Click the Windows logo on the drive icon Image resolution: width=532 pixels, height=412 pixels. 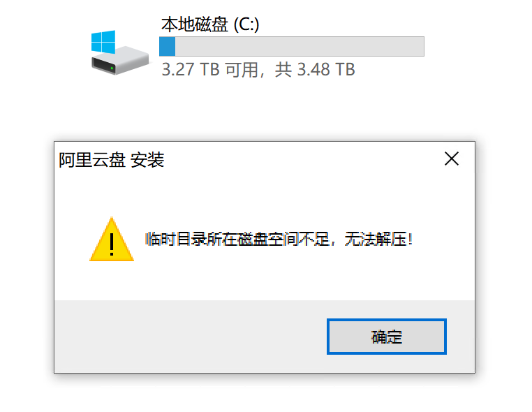tap(103, 42)
